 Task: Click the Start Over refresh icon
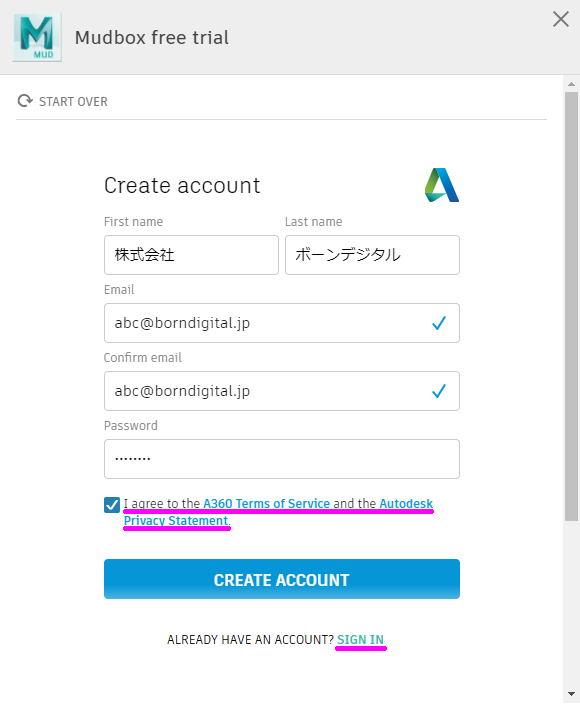tap(25, 101)
